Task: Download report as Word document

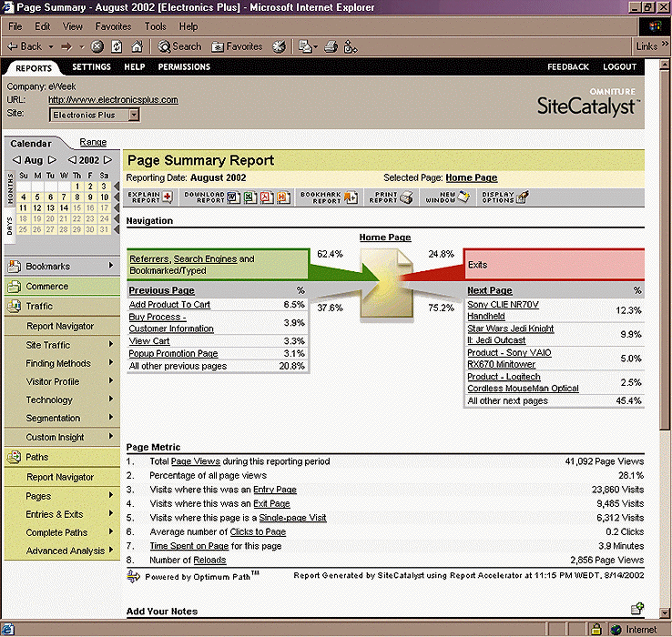Action: pyautogui.click(x=234, y=197)
